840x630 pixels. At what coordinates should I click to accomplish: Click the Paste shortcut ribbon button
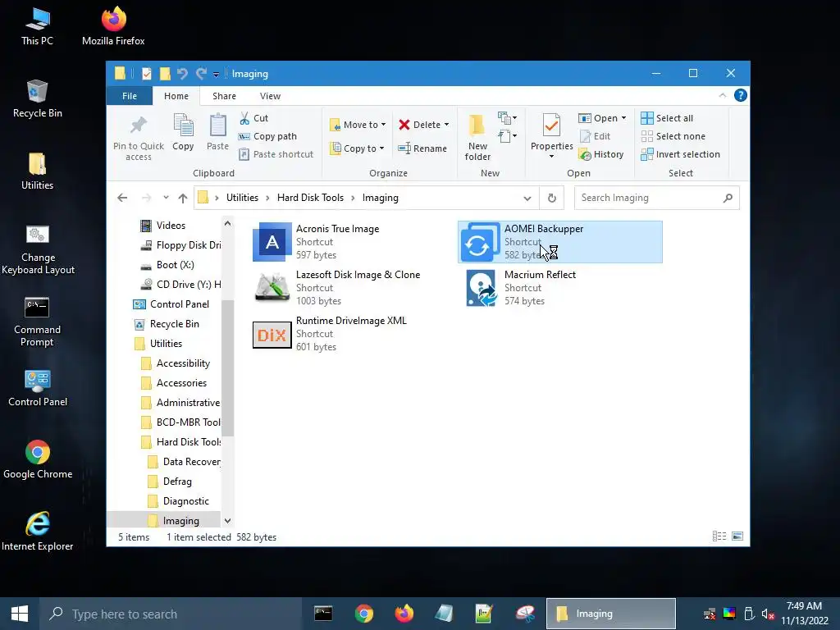pos(276,154)
